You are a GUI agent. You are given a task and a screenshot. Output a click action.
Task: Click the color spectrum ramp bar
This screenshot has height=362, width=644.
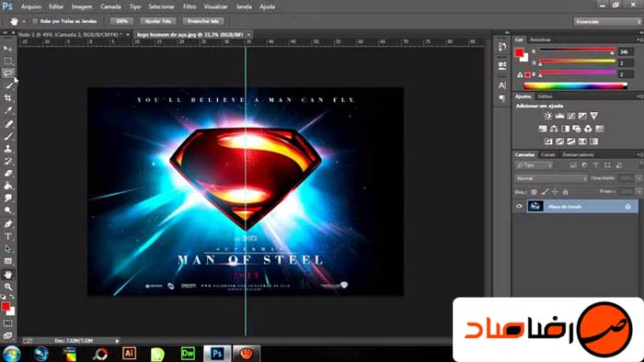(x=575, y=86)
